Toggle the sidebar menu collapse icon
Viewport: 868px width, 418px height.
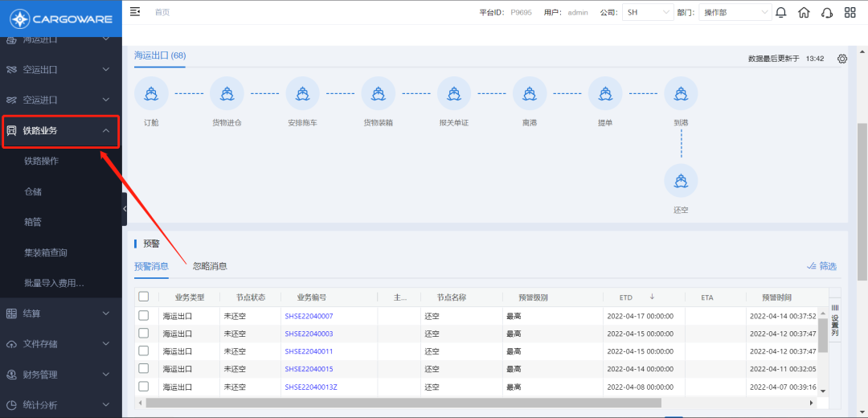[135, 11]
